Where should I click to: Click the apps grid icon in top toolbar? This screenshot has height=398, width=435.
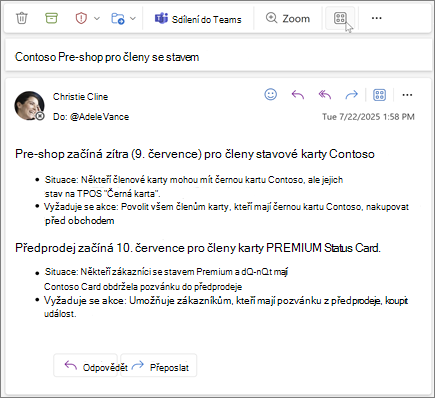[x=340, y=18]
